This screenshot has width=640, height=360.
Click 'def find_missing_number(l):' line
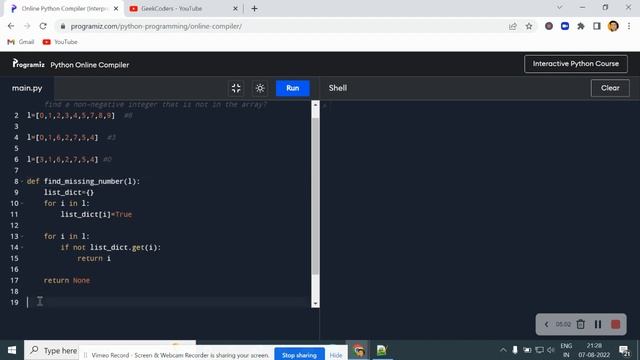[83, 181]
